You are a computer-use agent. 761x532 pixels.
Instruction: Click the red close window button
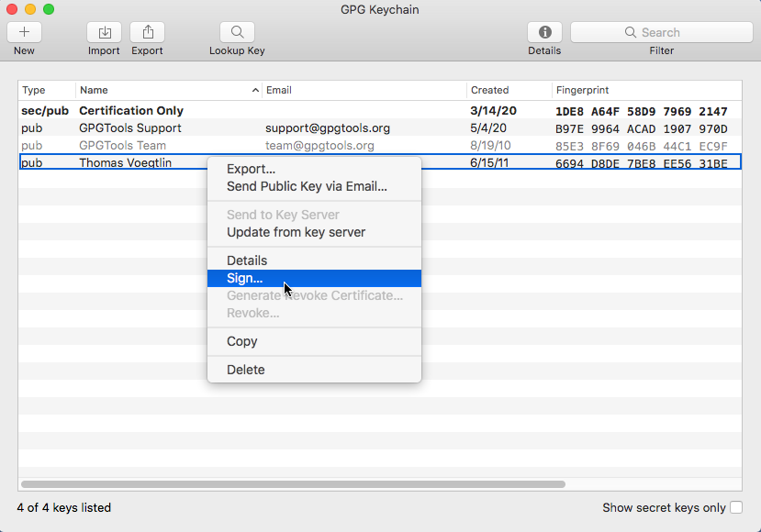pyautogui.click(x=12, y=9)
